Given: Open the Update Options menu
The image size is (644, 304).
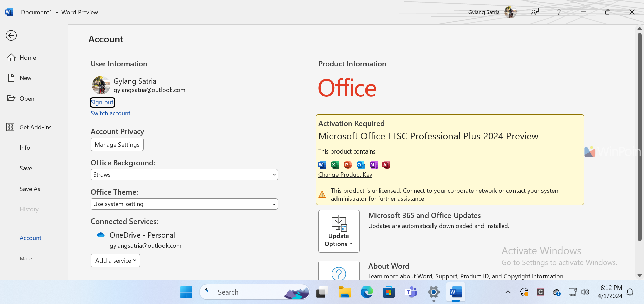Looking at the screenshot, I should (x=339, y=232).
